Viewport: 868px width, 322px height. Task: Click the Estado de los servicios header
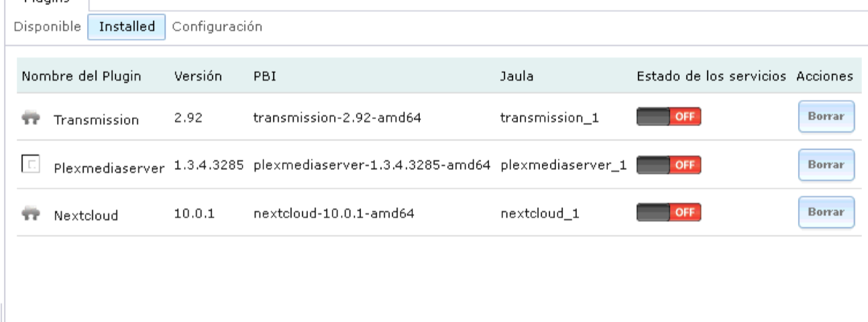click(x=711, y=76)
